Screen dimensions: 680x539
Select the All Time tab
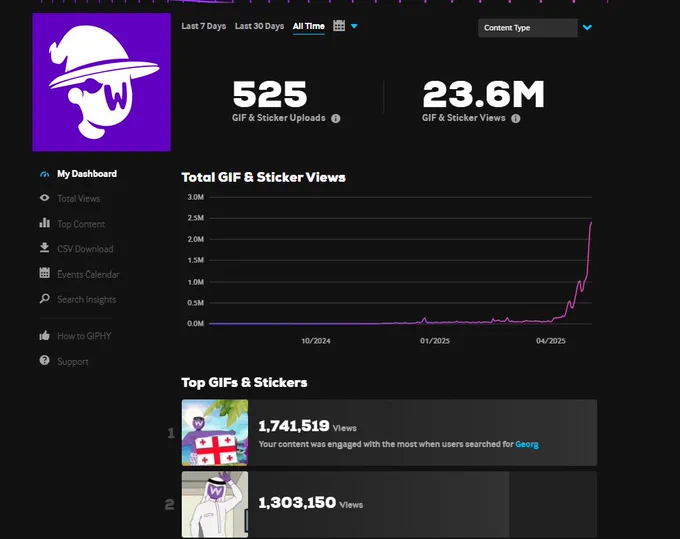pos(309,26)
